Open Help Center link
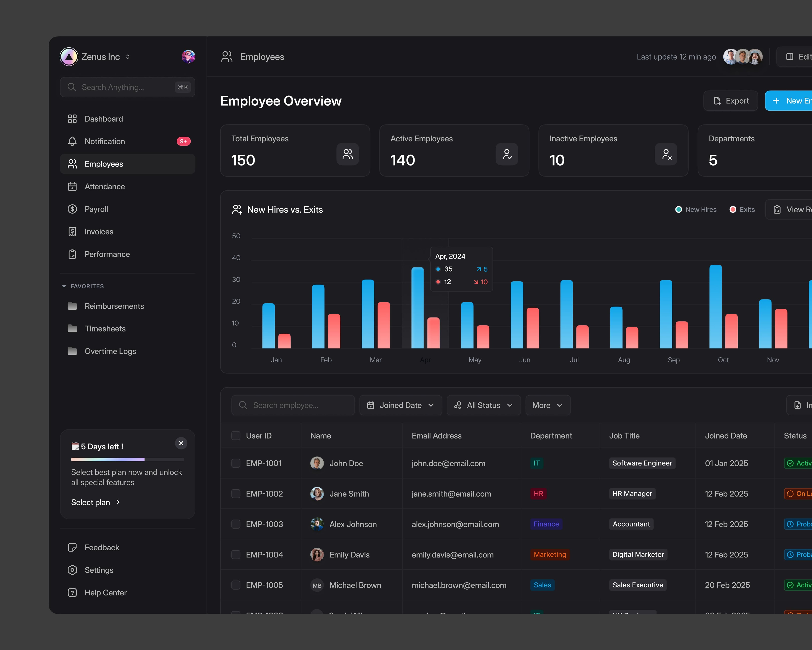Image resolution: width=812 pixels, height=650 pixels. (x=128, y=593)
